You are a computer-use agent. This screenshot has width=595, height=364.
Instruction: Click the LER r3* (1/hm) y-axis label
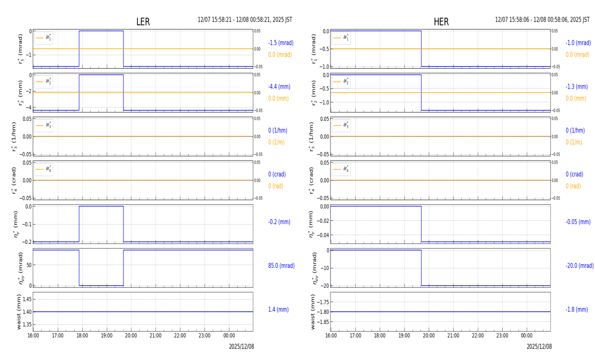point(14,136)
